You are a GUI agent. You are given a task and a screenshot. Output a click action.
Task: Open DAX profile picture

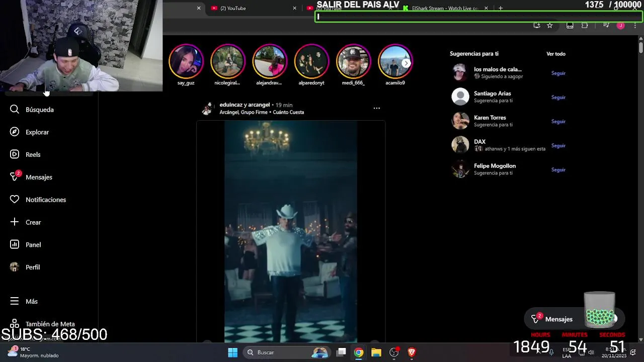[460, 145]
